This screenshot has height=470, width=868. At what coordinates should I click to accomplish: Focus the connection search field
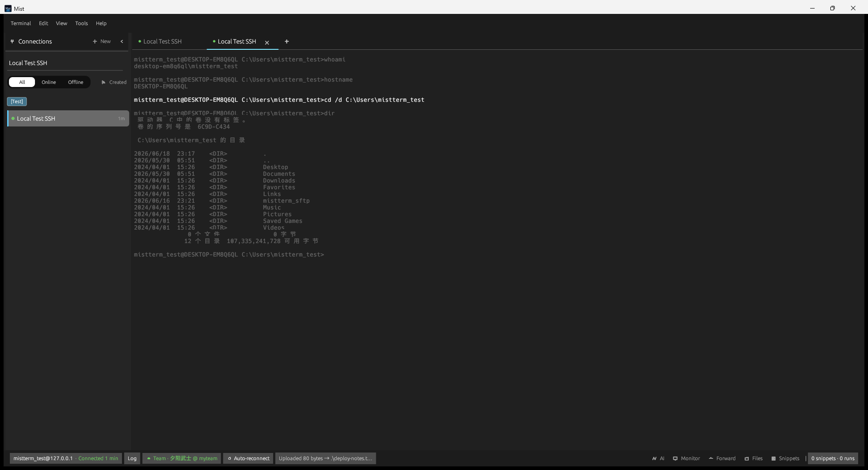pos(65,63)
